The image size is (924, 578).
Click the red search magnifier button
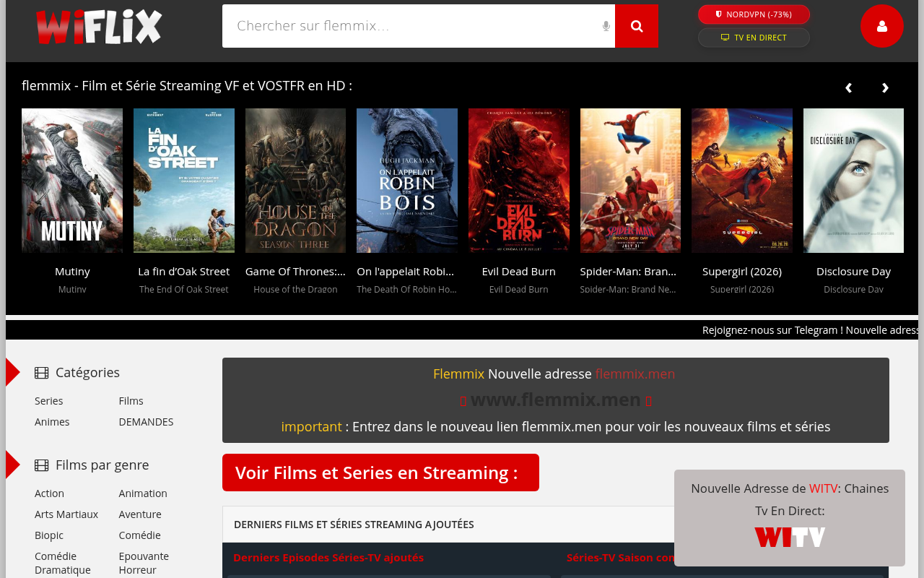[637, 26]
